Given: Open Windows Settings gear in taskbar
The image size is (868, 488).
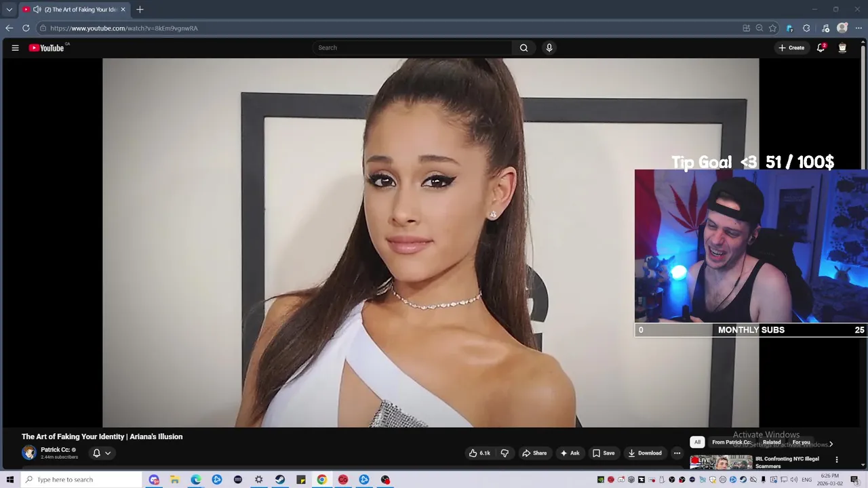Looking at the screenshot, I should [x=258, y=480].
